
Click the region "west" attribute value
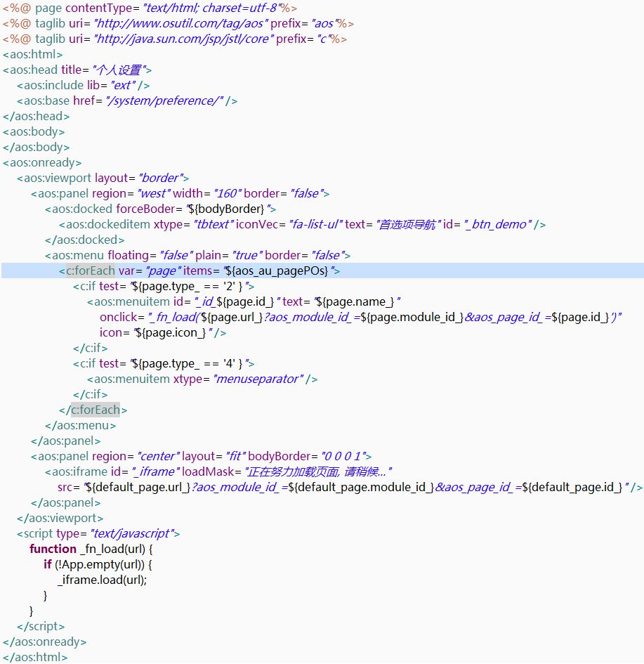(x=154, y=193)
